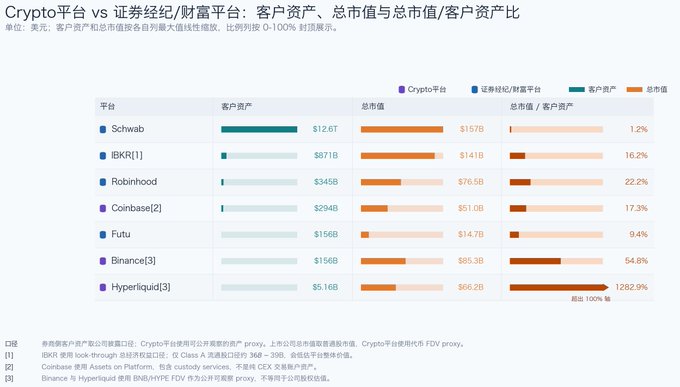Click the purple Crypto平台 legend swatch
This screenshot has width=680, height=387.
(402, 89)
